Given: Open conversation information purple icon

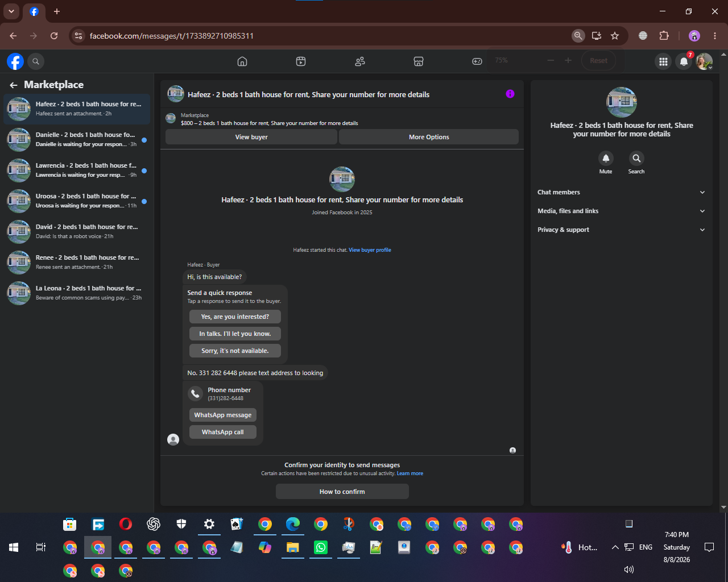Looking at the screenshot, I should pos(510,94).
